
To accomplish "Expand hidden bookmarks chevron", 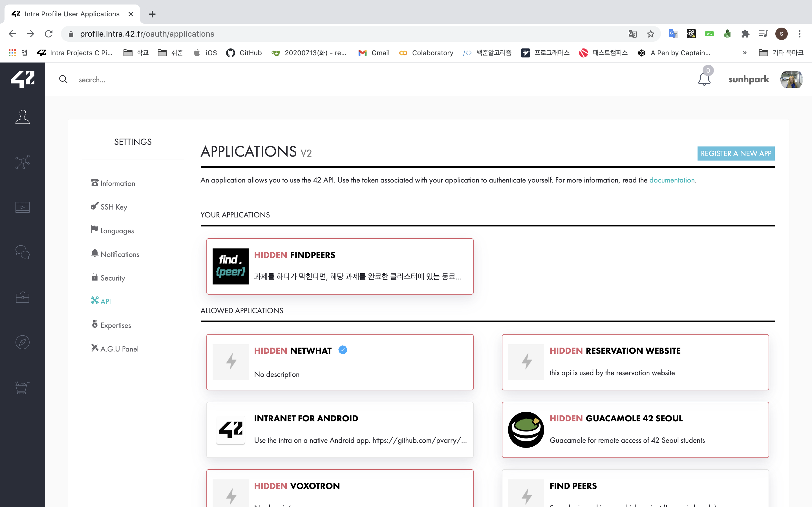I will (x=745, y=53).
